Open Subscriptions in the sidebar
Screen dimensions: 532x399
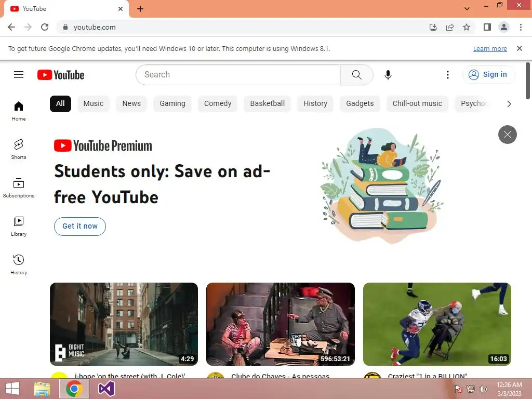tap(19, 188)
